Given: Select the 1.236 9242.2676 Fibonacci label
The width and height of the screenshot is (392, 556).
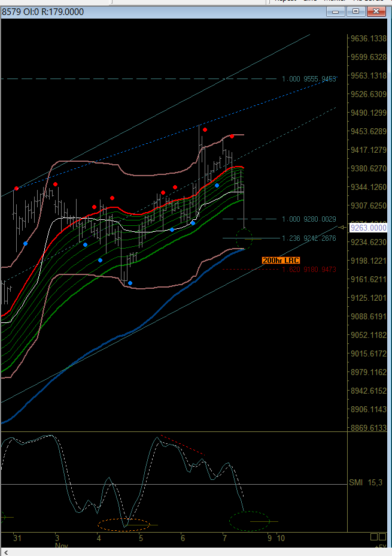Looking at the screenshot, I should click(x=309, y=238).
